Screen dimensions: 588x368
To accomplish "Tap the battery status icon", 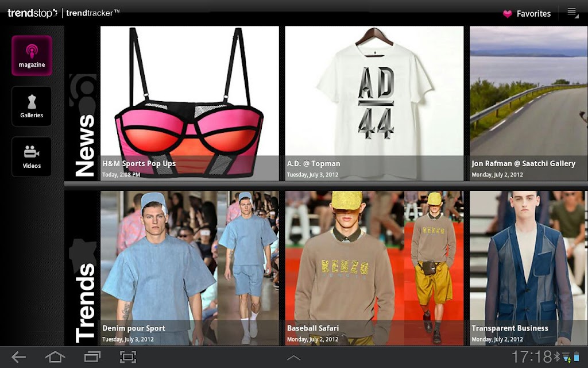I will pos(577,356).
